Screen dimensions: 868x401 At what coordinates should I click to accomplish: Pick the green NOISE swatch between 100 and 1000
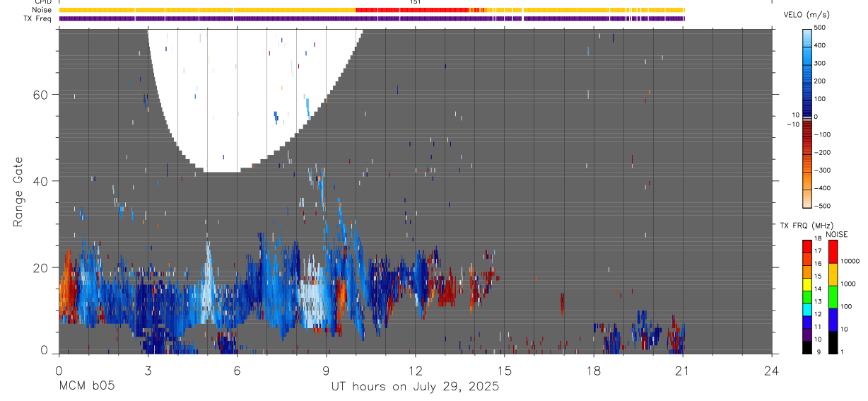point(833,297)
